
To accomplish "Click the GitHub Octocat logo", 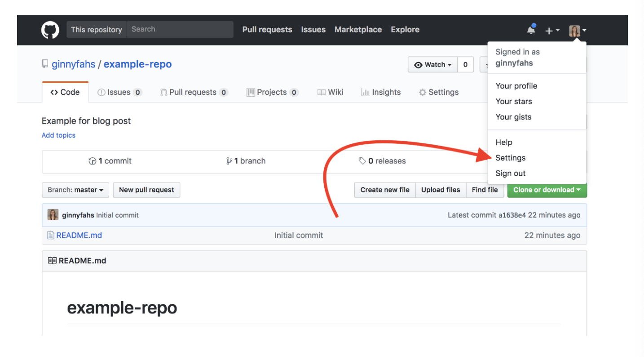I will (50, 30).
